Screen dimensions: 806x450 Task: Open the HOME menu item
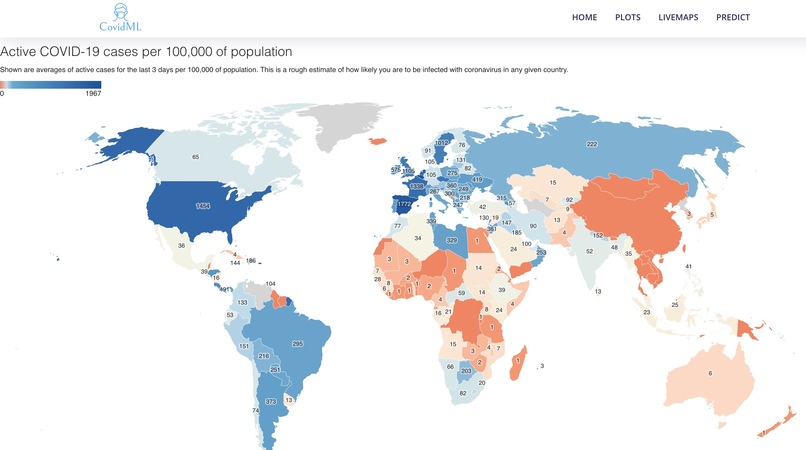[x=584, y=17]
